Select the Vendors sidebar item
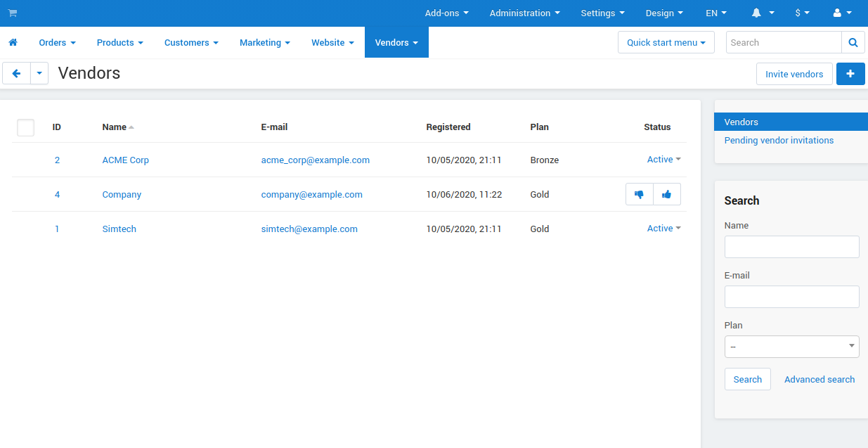The width and height of the screenshot is (868, 448). (791, 122)
